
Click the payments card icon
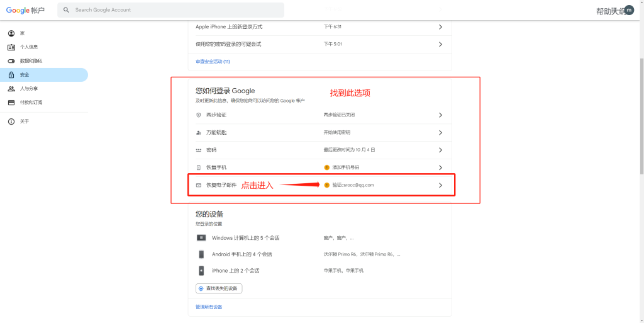tap(11, 103)
